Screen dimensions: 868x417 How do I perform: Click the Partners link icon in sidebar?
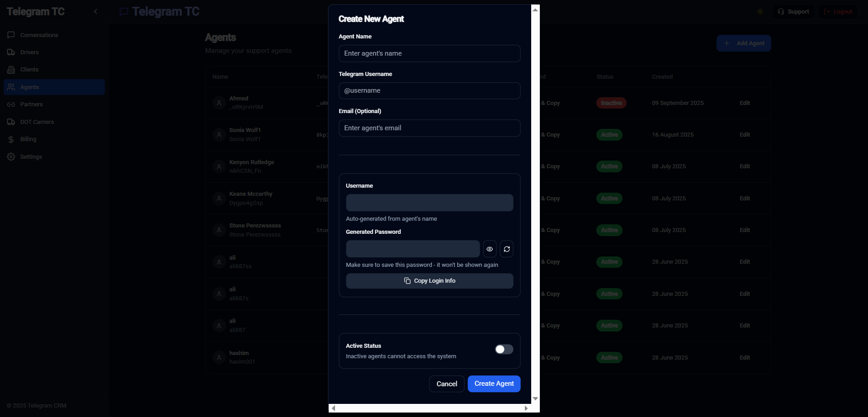tap(11, 104)
